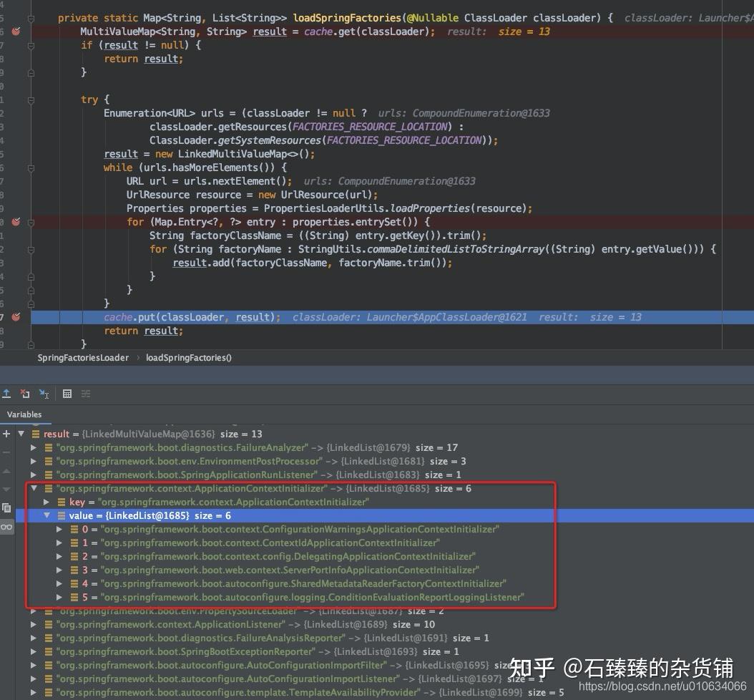Expand the FailureAnalysisReporter entry arrow

coord(34,638)
